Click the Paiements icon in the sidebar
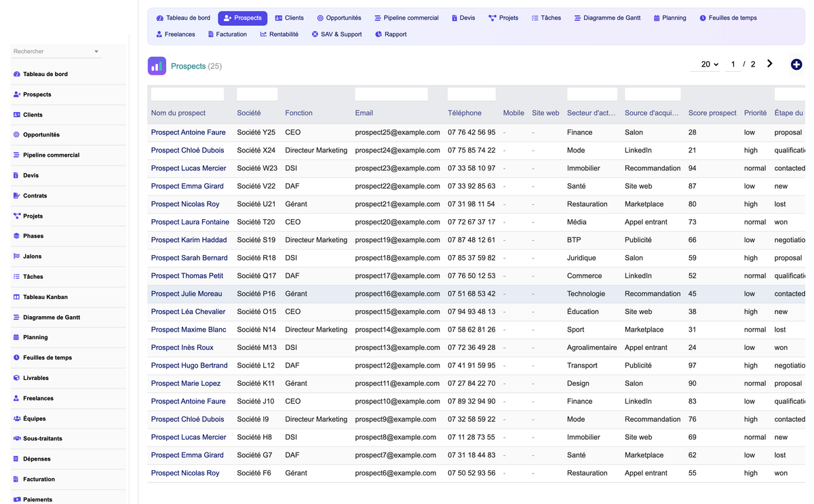Screen dimensions: 814x504 17,499
